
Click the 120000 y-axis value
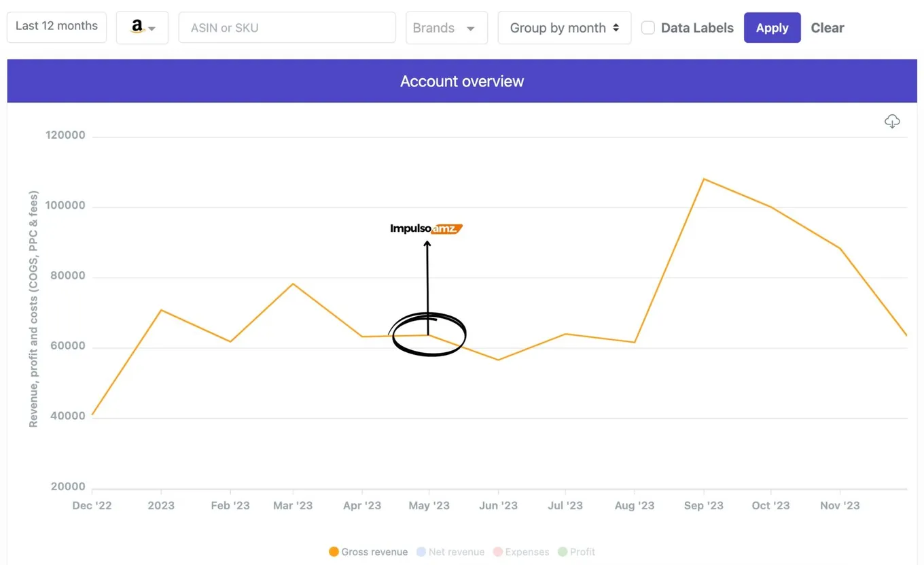(65, 135)
